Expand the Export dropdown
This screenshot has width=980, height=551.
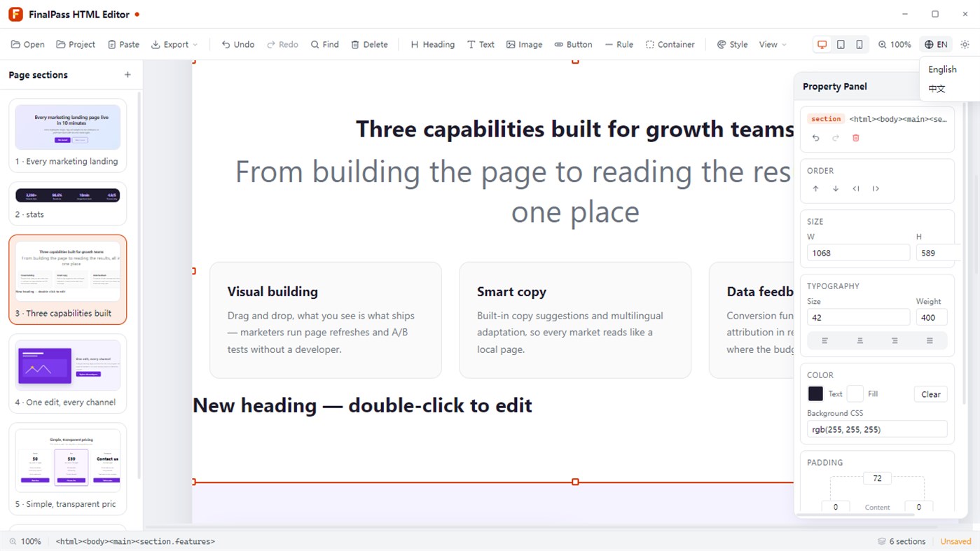(174, 44)
